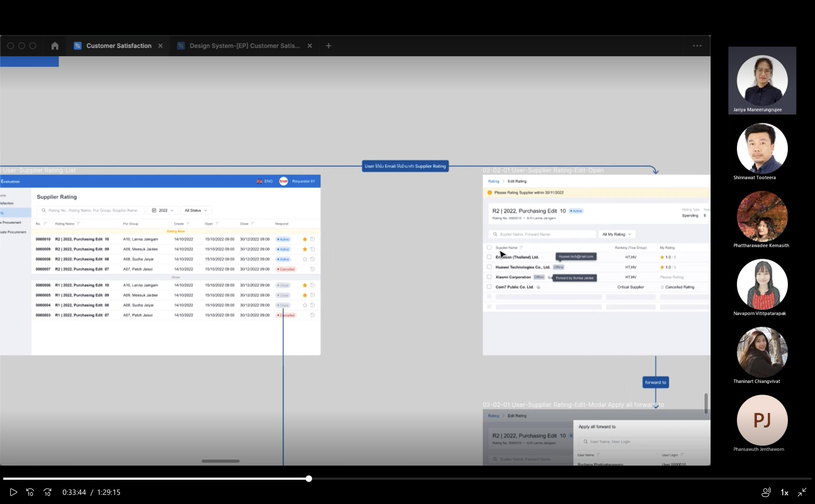Open the history icon for rating 0000006

313,285
